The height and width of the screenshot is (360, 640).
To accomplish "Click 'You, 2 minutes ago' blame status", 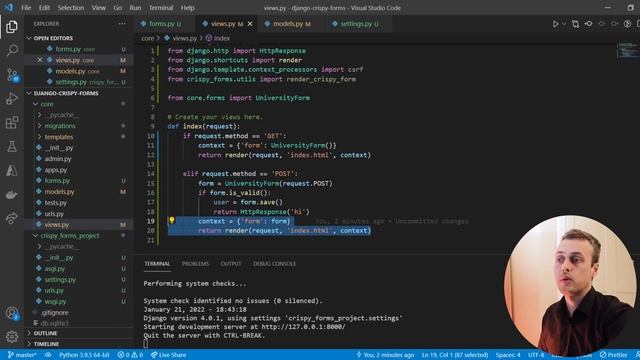I will tap(385, 355).
